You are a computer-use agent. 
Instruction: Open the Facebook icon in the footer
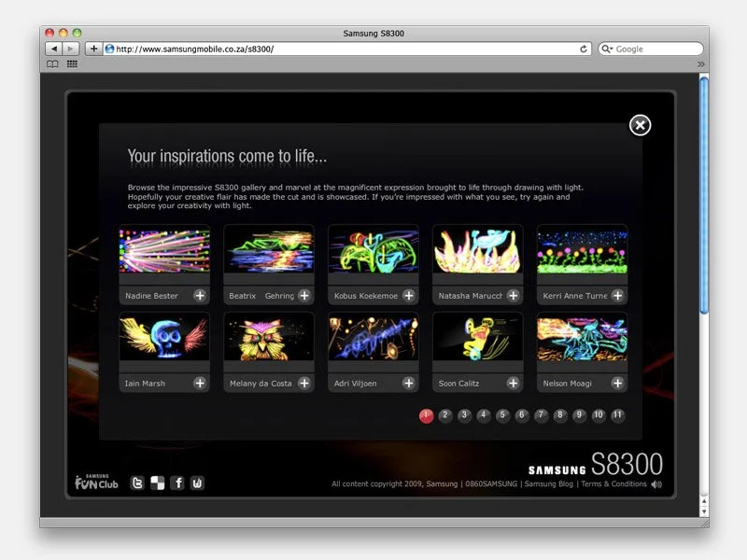[177, 483]
